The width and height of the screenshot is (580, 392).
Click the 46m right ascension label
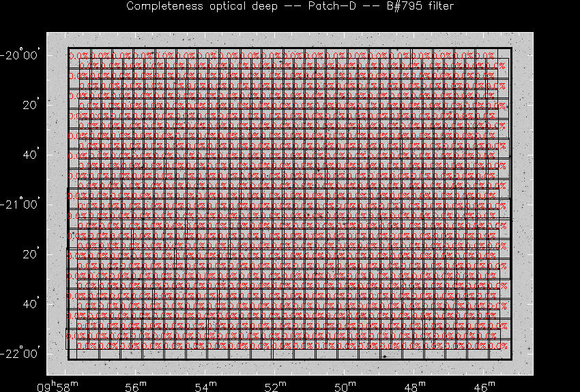484,387
